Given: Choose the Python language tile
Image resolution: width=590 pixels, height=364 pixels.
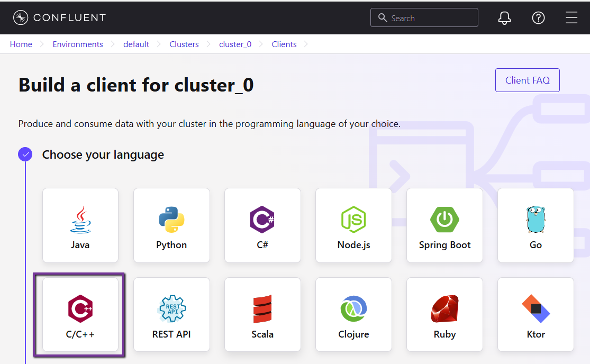Looking at the screenshot, I should (x=171, y=225).
